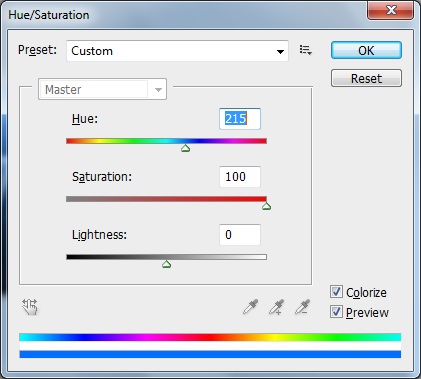Screen dimensions: 421x379
Task: Select the Subtract from Sample eyedropper
Action: (x=302, y=307)
